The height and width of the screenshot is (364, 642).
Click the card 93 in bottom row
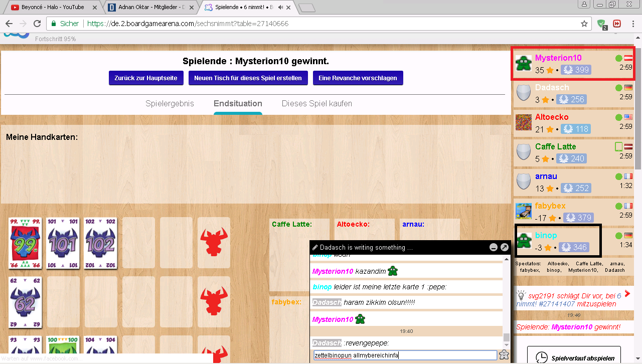(26, 349)
